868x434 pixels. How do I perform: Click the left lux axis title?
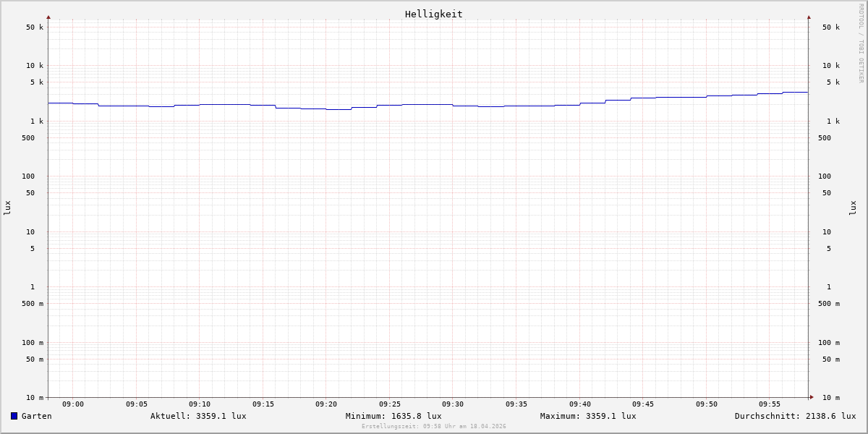[x=7, y=208]
